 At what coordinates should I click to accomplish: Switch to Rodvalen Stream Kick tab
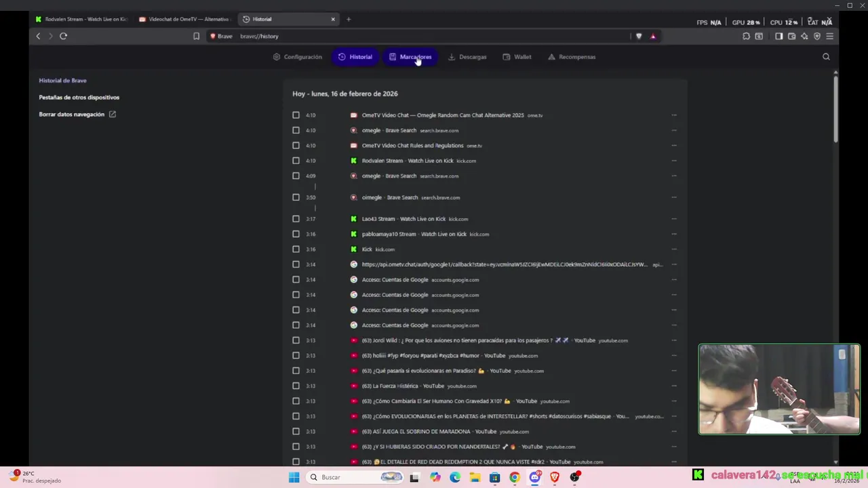coord(81,19)
